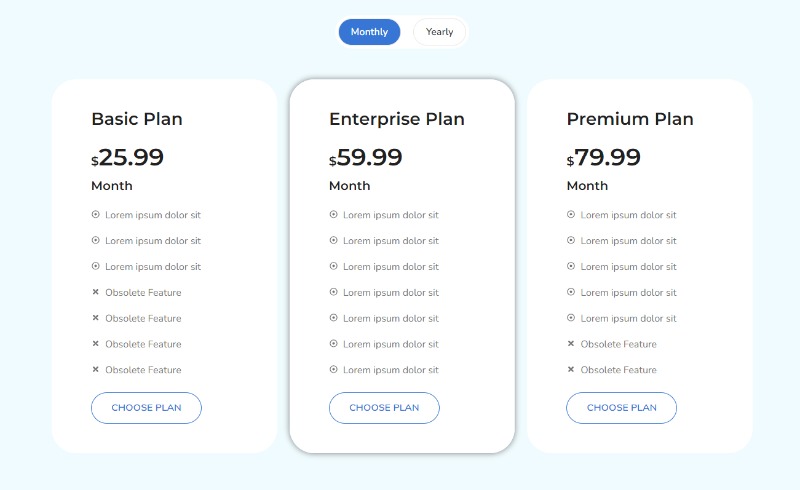This screenshot has width=800, height=490.
Task: Switch billing to Yearly
Action: pyautogui.click(x=439, y=32)
